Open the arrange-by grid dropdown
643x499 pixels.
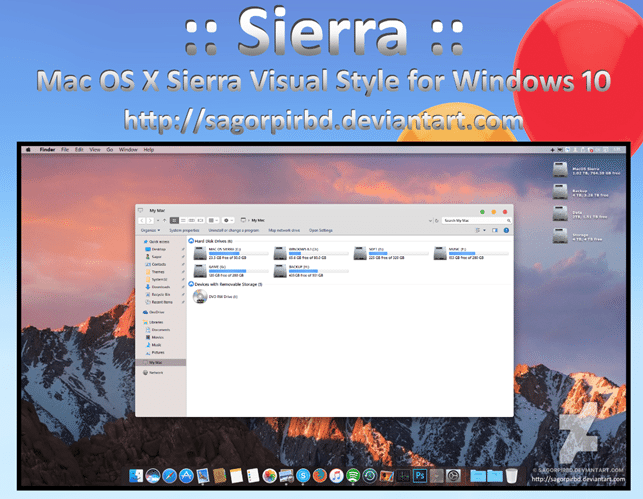pyautogui.click(x=213, y=220)
